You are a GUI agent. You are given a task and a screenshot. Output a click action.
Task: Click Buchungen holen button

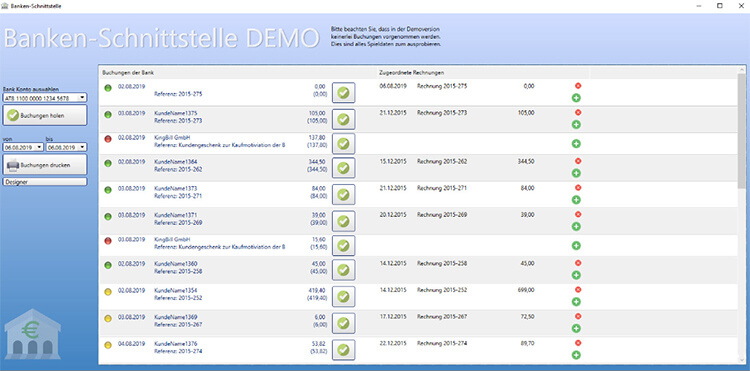click(45, 115)
